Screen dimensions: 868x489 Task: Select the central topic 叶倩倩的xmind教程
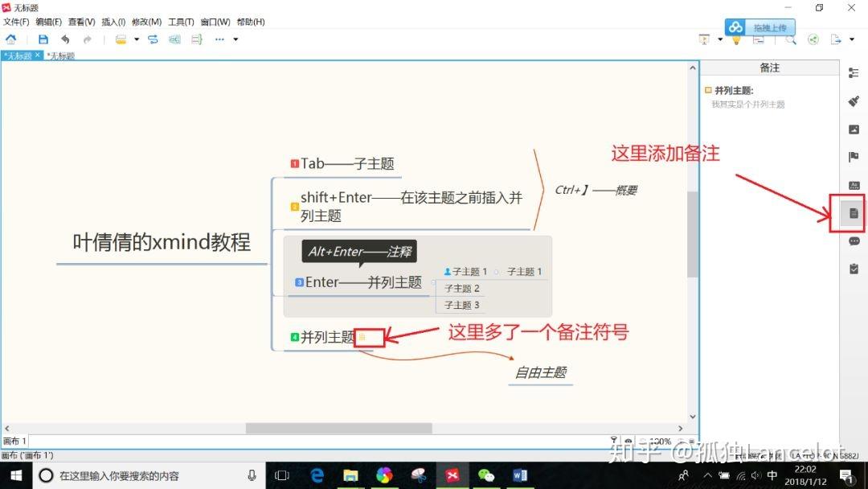coord(162,243)
